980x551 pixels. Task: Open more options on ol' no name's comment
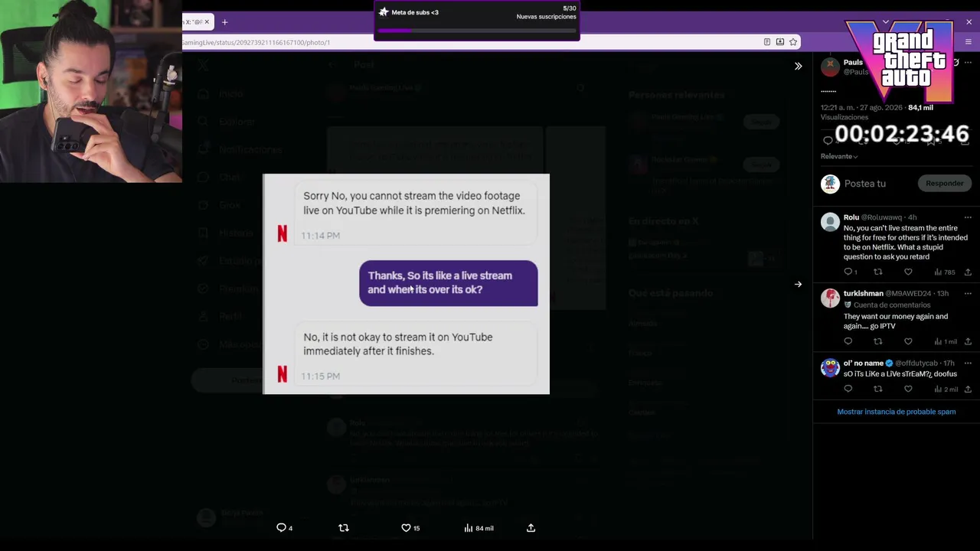coord(968,363)
